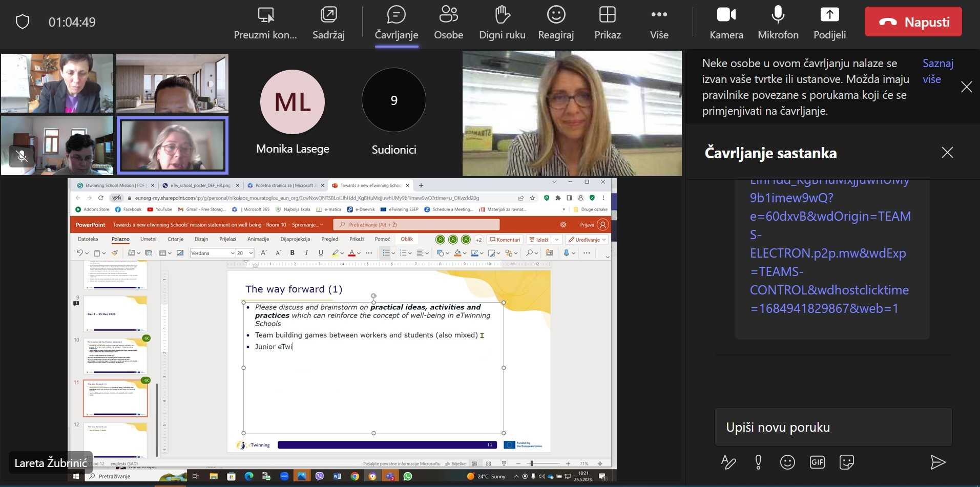Click the shape fill paint bucket icon
Viewport: 980px width, 487px height.
[x=457, y=253]
